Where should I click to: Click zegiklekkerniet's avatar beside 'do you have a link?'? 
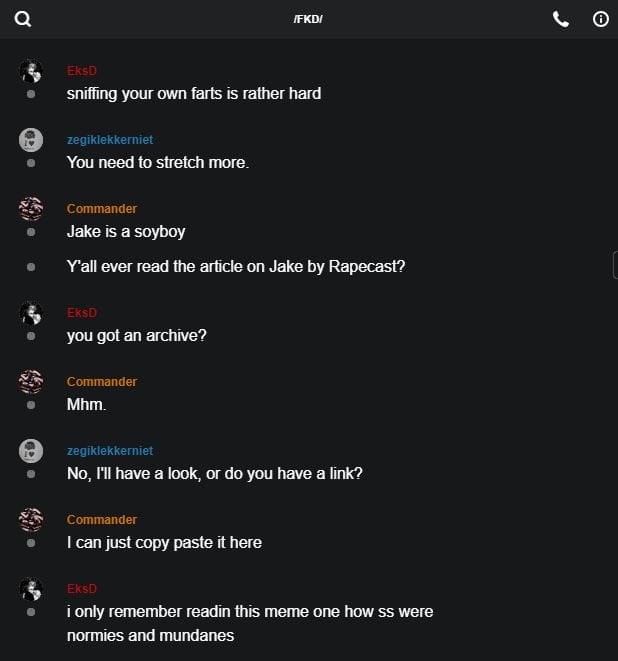31,451
